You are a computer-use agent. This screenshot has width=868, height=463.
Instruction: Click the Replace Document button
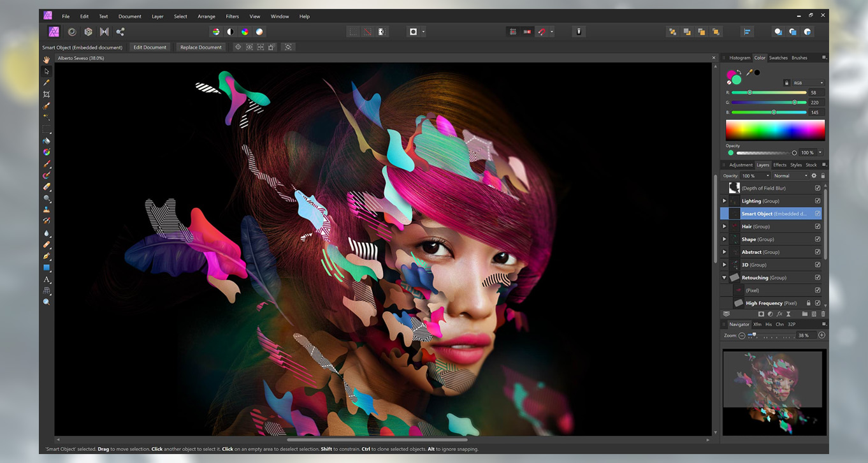pos(201,47)
